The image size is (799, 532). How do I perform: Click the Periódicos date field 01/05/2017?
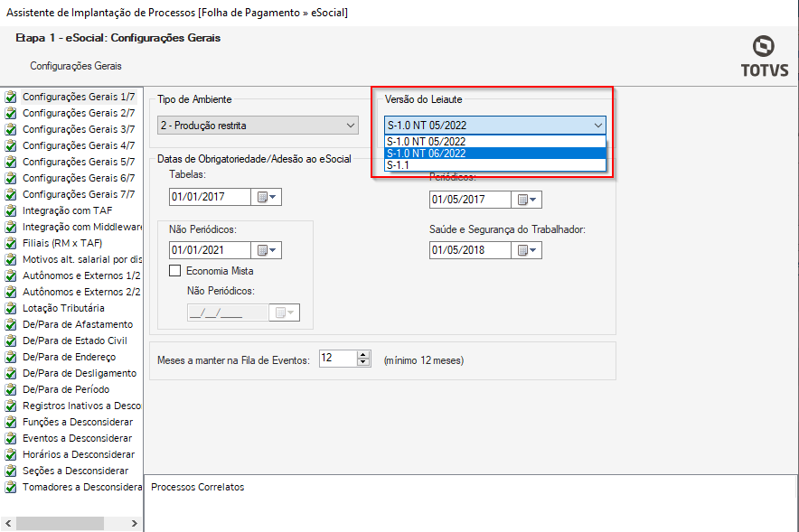470,200
